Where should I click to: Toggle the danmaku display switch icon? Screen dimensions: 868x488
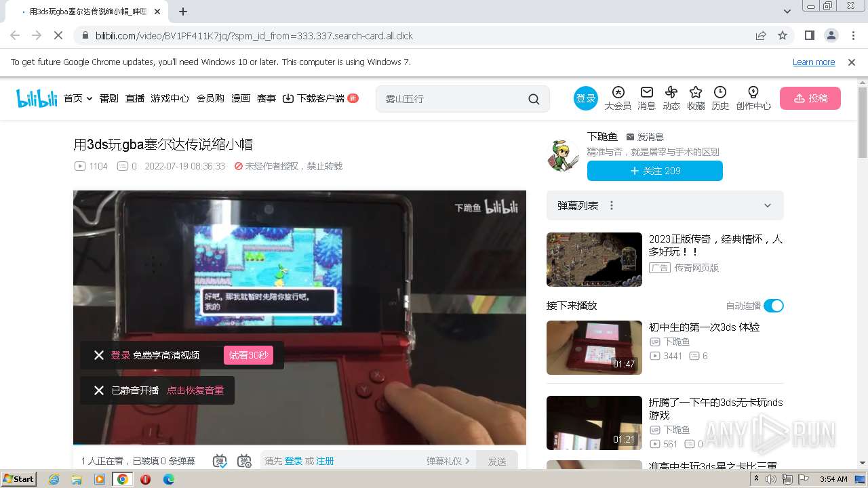pos(220,461)
